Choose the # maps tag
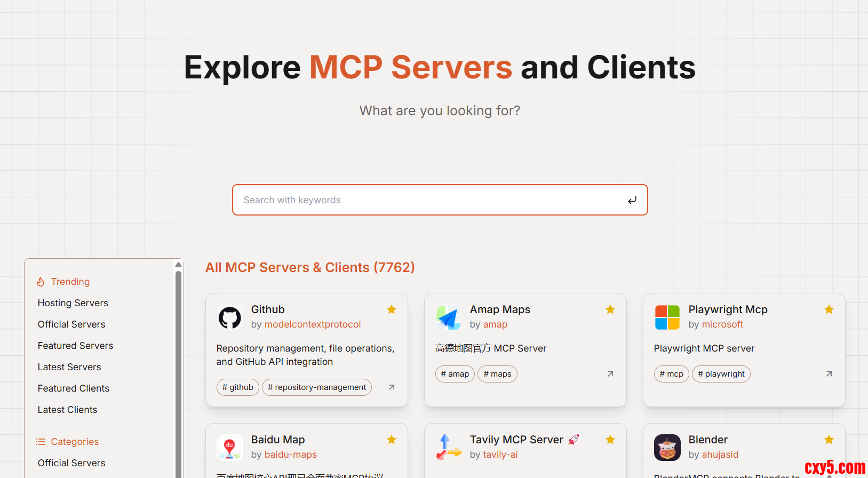 497,374
